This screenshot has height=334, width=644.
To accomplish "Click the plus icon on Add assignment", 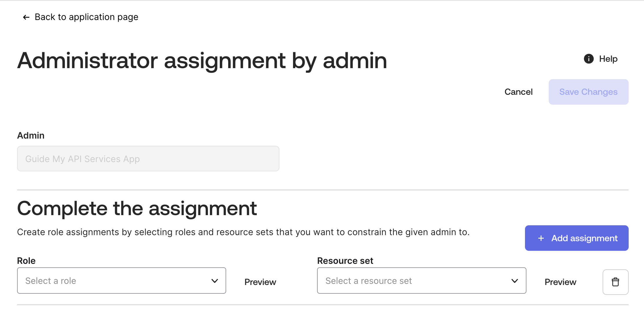I will [x=541, y=238].
